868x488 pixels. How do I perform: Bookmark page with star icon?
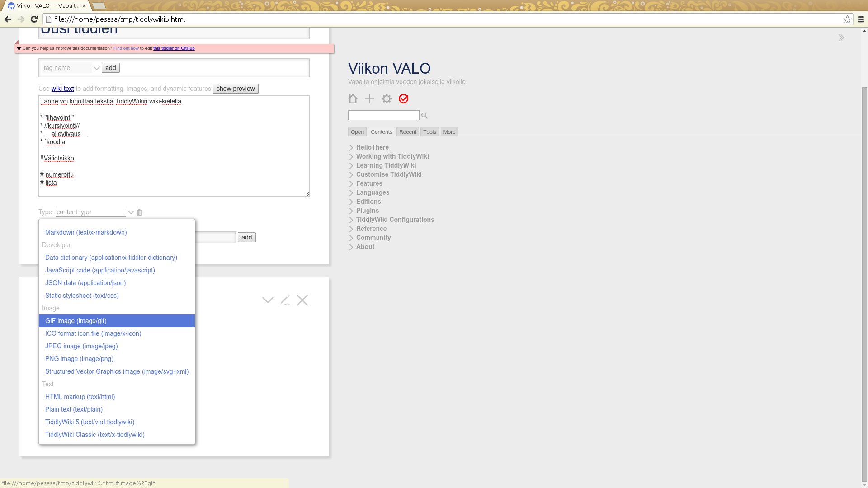[847, 19]
